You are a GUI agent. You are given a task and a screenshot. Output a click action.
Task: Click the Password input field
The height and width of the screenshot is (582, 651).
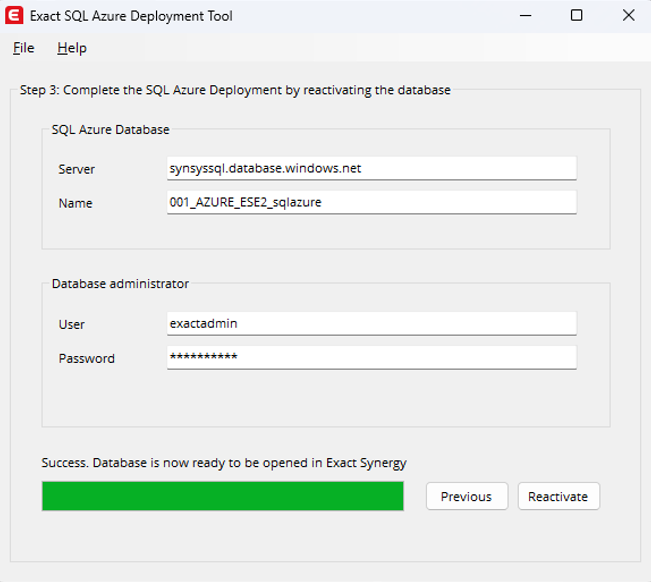click(372, 357)
